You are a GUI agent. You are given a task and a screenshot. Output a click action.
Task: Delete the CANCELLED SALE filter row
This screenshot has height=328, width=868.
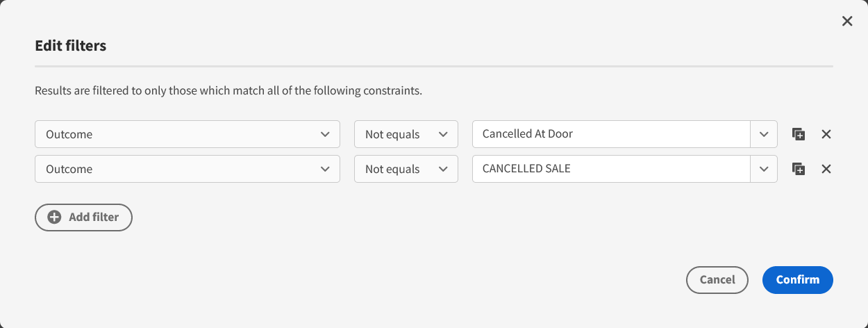pyautogui.click(x=826, y=169)
